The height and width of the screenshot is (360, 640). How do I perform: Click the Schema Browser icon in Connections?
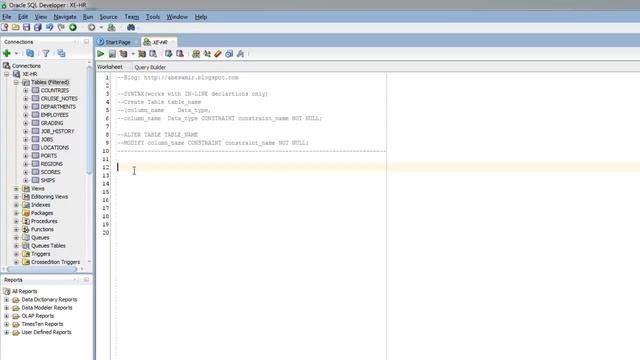(61, 53)
